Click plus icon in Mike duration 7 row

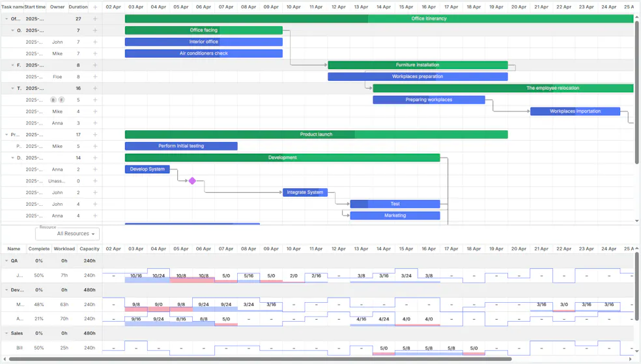click(95, 53)
